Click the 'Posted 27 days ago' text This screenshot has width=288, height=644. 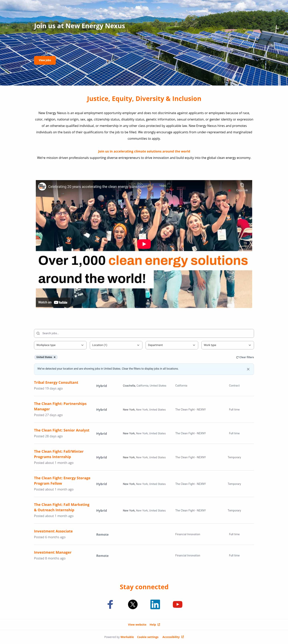(48, 415)
